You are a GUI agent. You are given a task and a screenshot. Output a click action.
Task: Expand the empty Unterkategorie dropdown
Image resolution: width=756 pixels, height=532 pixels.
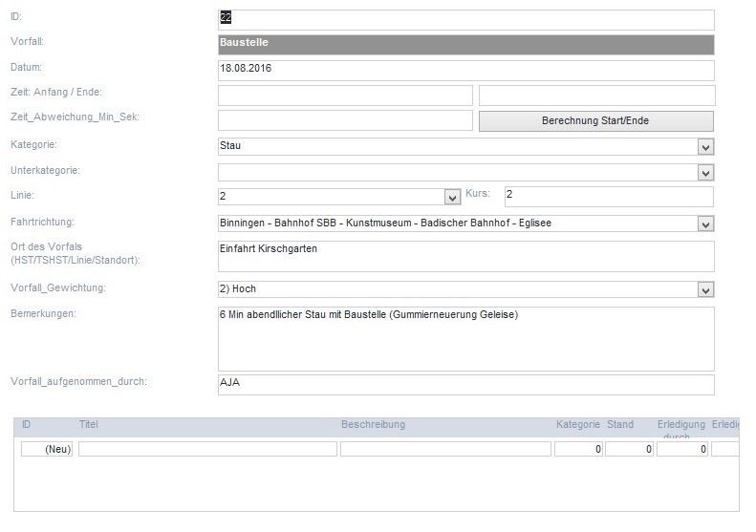[705, 173]
